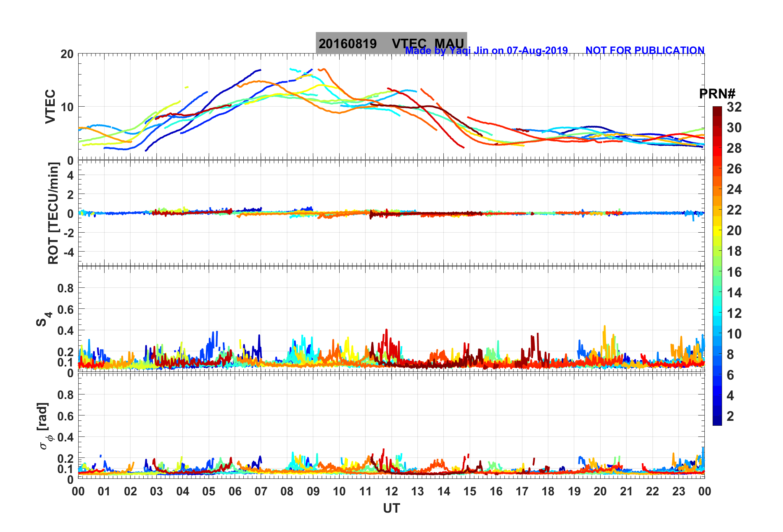Click the PRN# colorbar title
783x532 pixels.
(x=717, y=94)
